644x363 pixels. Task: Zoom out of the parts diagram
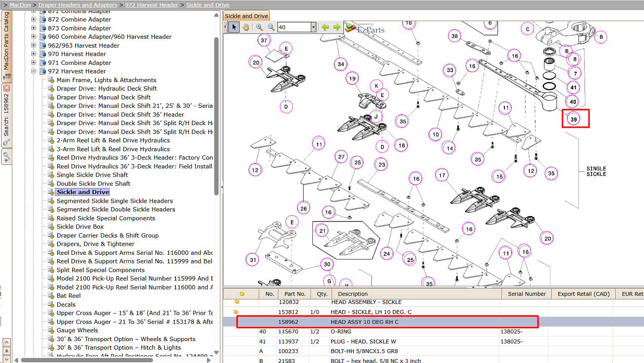(271, 27)
